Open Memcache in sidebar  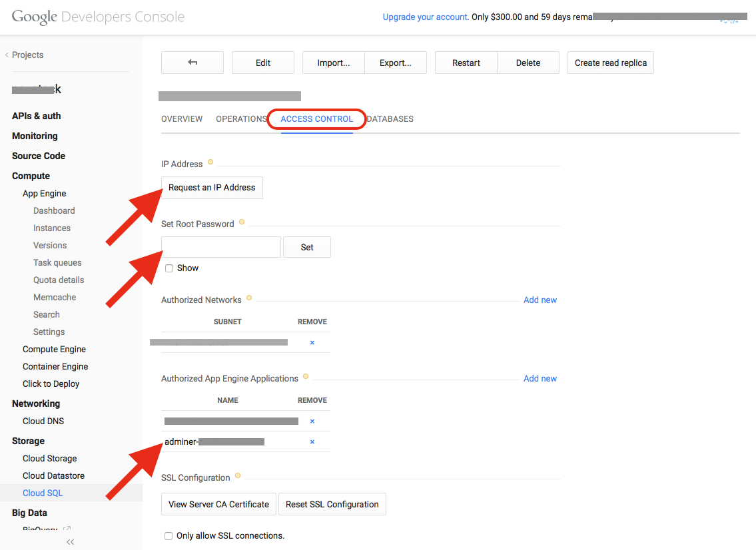[x=55, y=298]
